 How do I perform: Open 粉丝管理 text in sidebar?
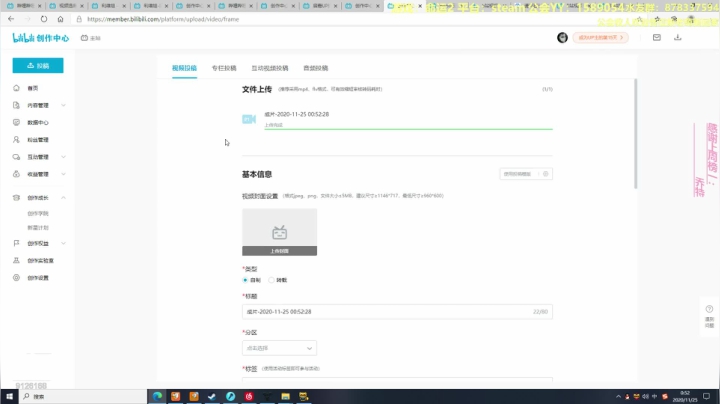click(x=38, y=140)
